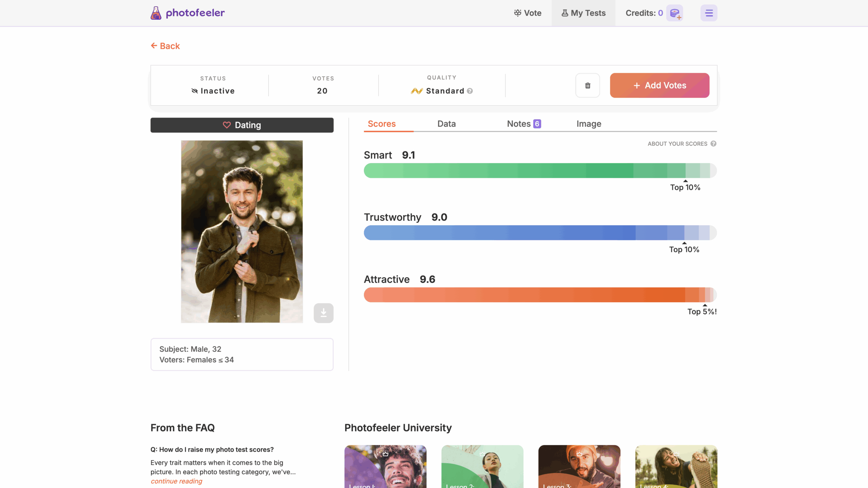Image resolution: width=868 pixels, height=488 pixels.
Task: Select the Scores tab
Action: [x=382, y=124]
